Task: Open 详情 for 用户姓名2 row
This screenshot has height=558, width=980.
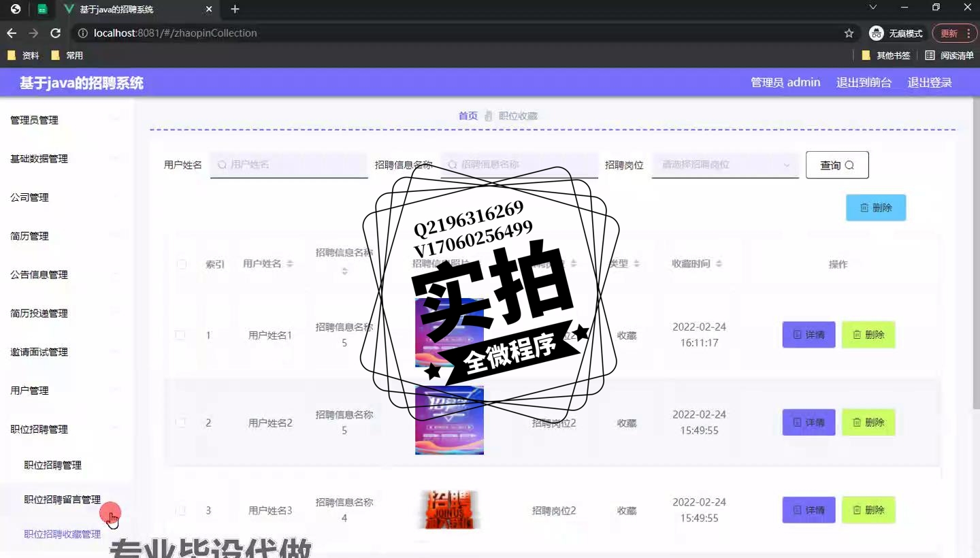Action: coord(808,423)
